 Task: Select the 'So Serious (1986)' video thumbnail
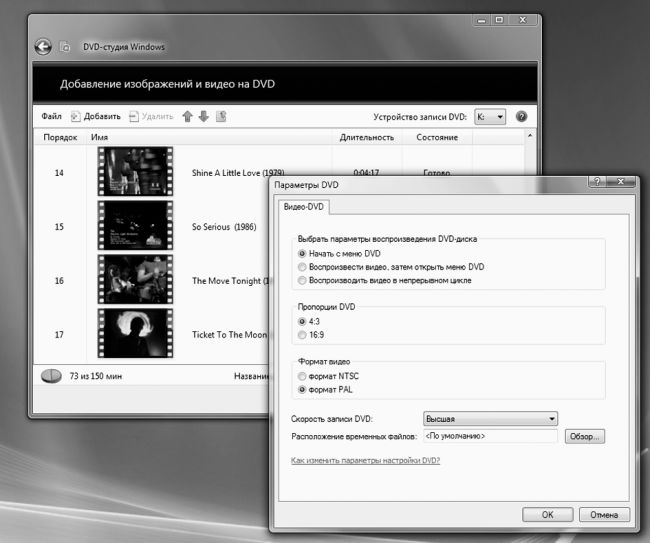[134, 227]
